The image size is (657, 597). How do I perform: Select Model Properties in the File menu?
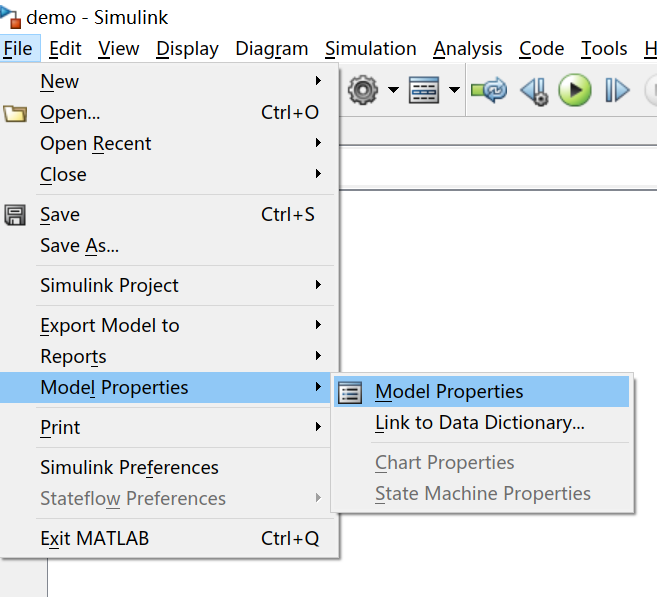[x=166, y=388]
